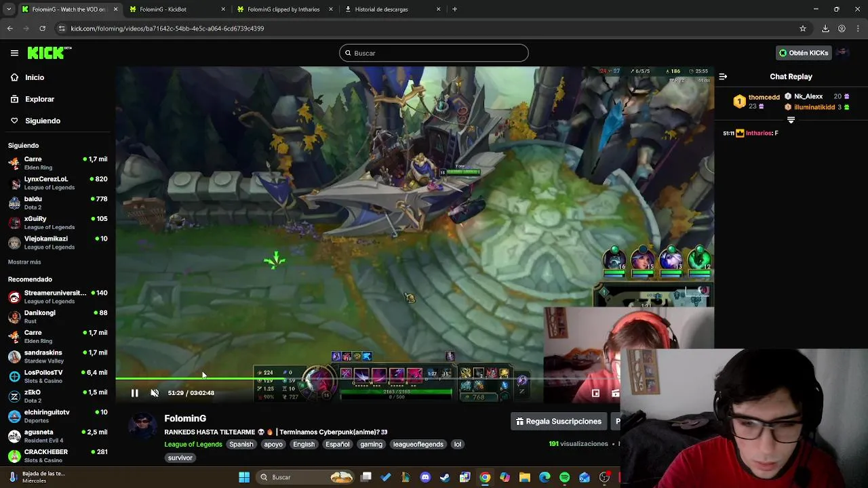Open Carre's Elden Ring followed channel

coord(58,163)
